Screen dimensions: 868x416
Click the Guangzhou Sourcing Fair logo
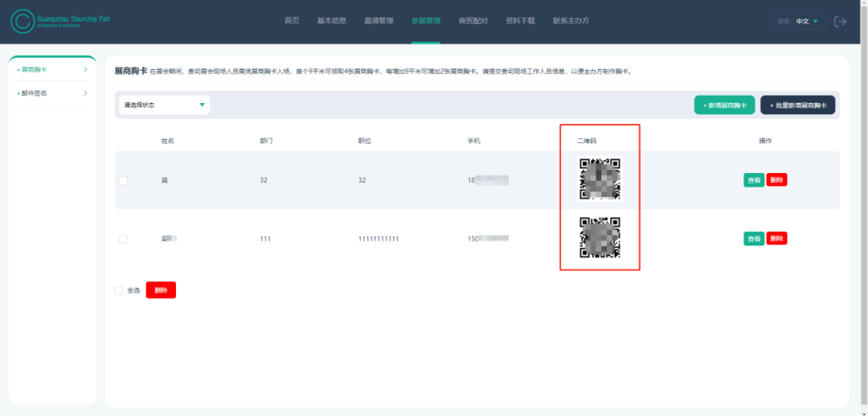pyautogui.click(x=61, y=21)
